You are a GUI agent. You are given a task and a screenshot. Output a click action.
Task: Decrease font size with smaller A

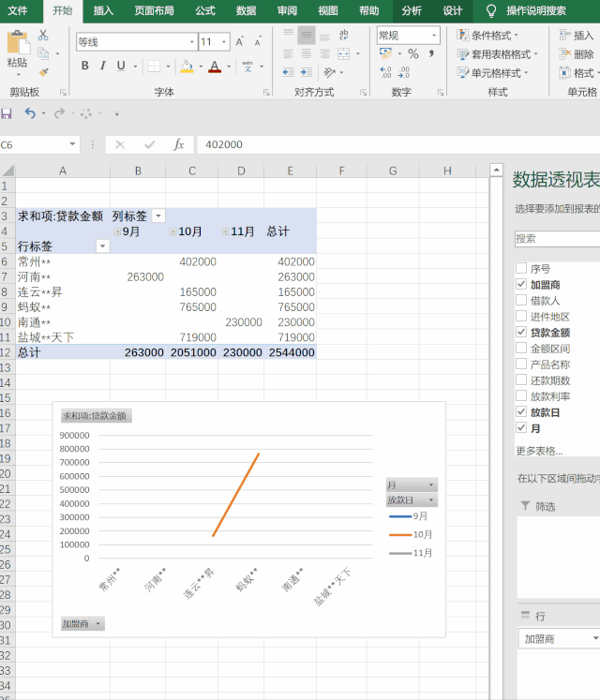[258, 41]
